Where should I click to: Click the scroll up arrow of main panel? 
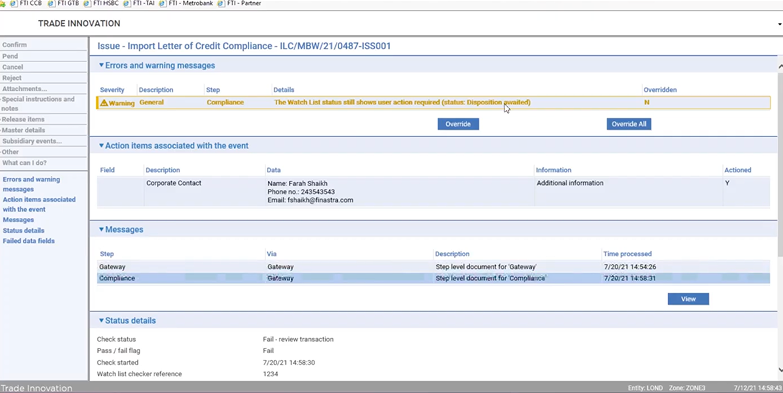(x=780, y=66)
